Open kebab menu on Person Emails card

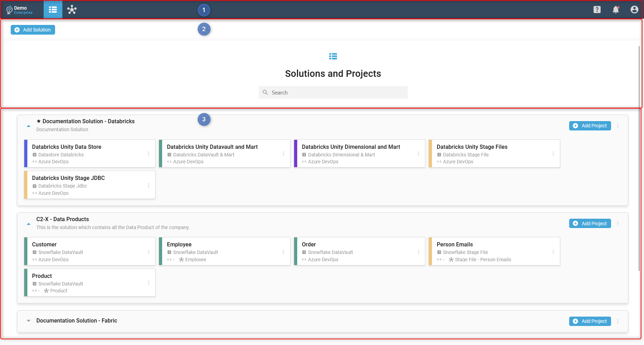(x=553, y=252)
